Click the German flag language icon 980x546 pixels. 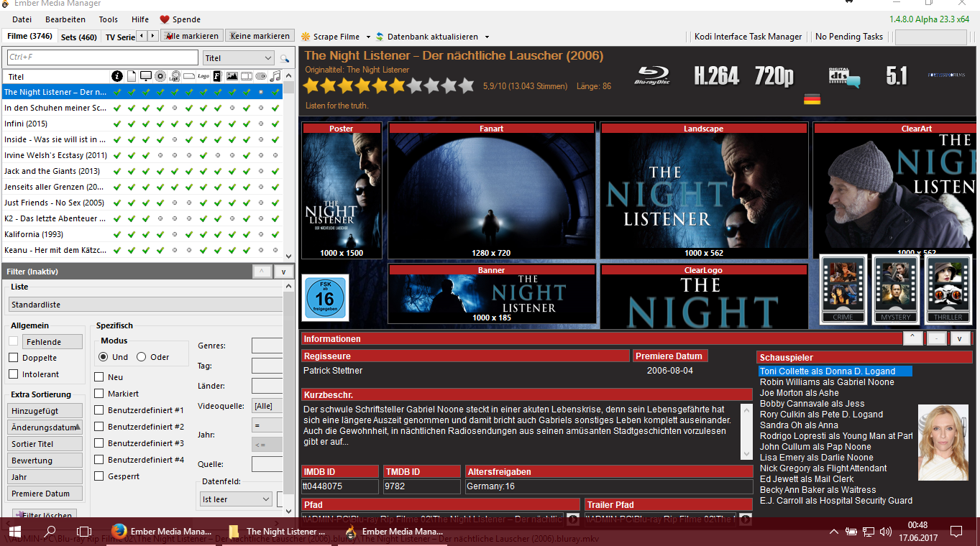pyautogui.click(x=812, y=99)
